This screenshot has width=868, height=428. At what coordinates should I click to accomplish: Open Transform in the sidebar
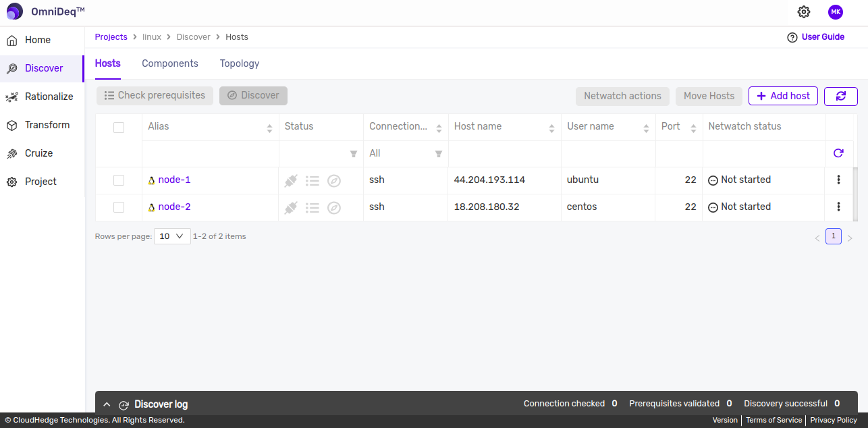click(x=42, y=125)
